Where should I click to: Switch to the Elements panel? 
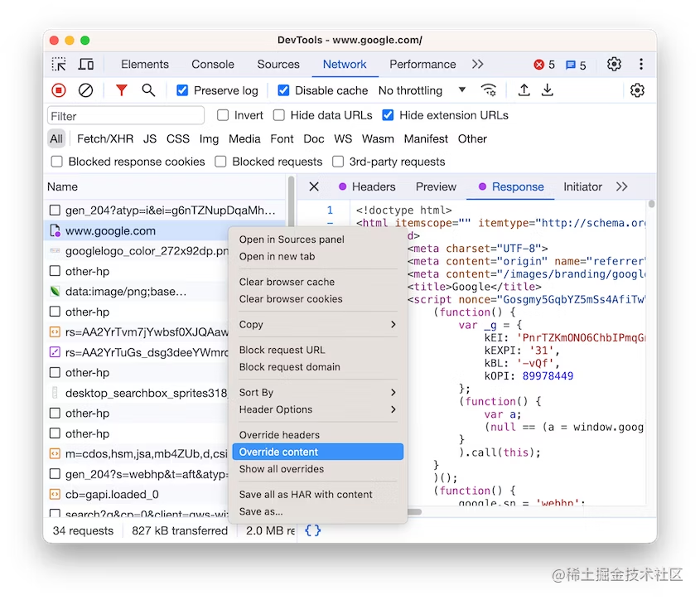pyautogui.click(x=145, y=65)
